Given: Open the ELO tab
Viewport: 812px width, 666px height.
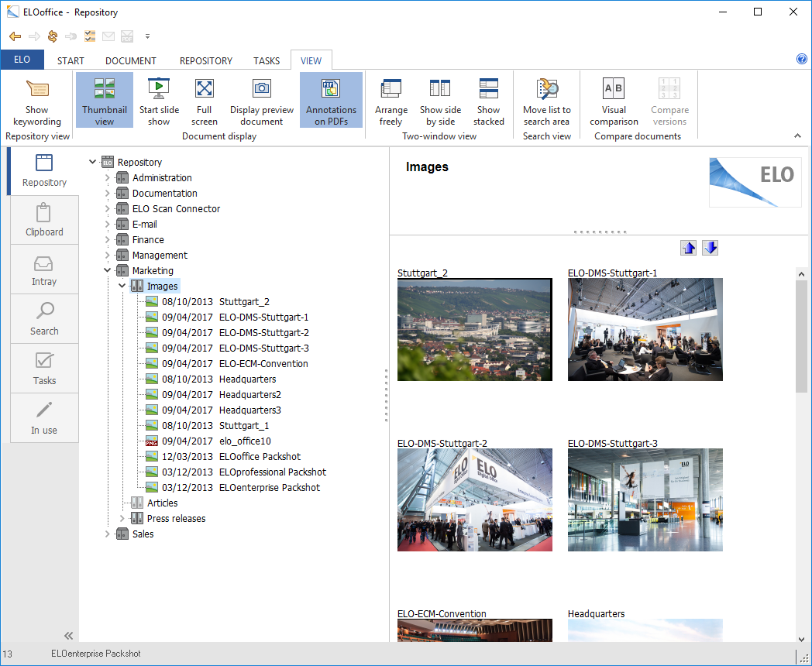Looking at the screenshot, I should point(22,60).
